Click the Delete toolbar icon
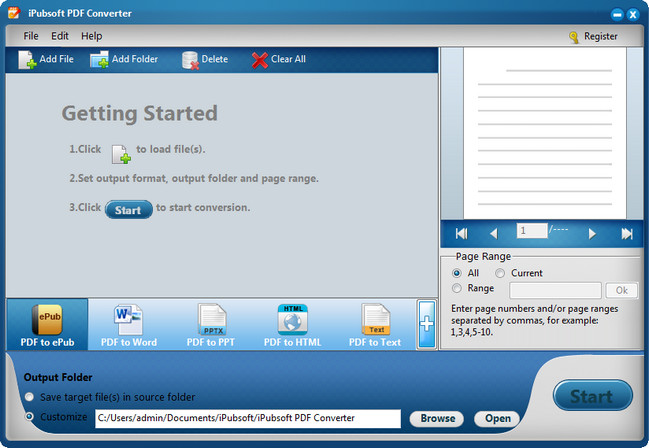The height and width of the screenshot is (448, 649). click(x=191, y=60)
